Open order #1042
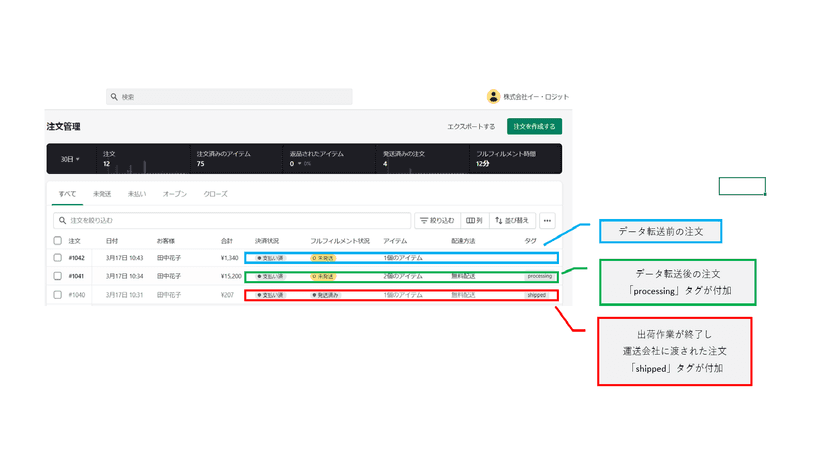This screenshot has width=828, height=466. [77, 258]
